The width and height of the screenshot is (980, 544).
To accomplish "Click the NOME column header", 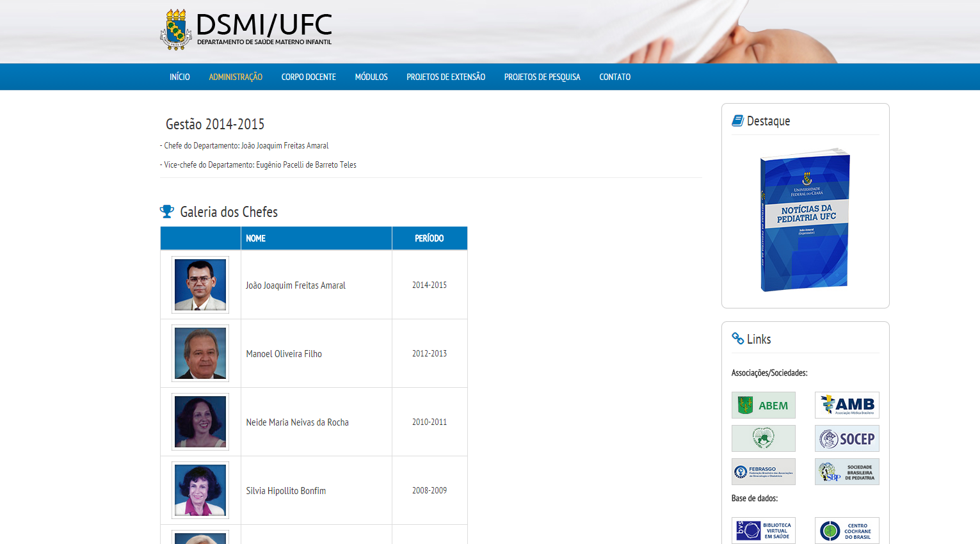I will click(x=316, y=238).
